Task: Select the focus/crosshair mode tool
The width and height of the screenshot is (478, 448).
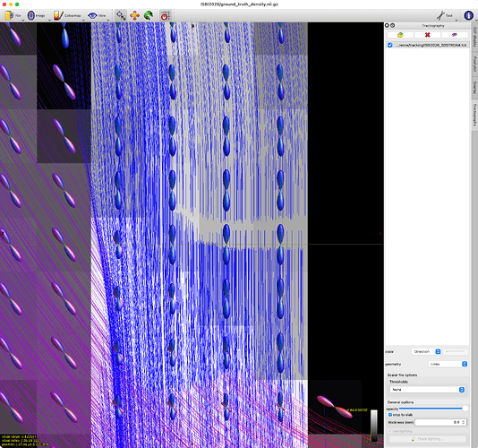Action: pyautogui.click(x=121, y=15)
